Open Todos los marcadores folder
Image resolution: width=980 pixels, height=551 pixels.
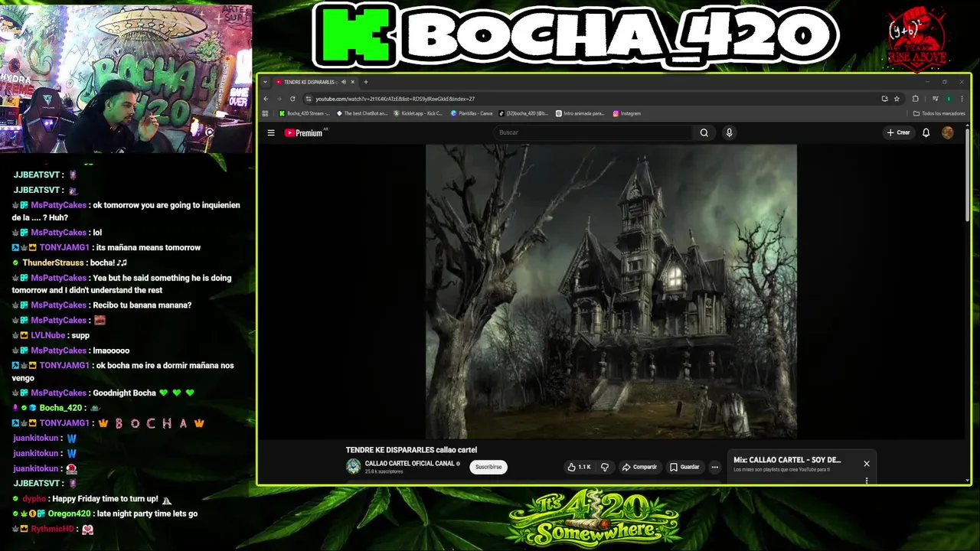point(939,113)
